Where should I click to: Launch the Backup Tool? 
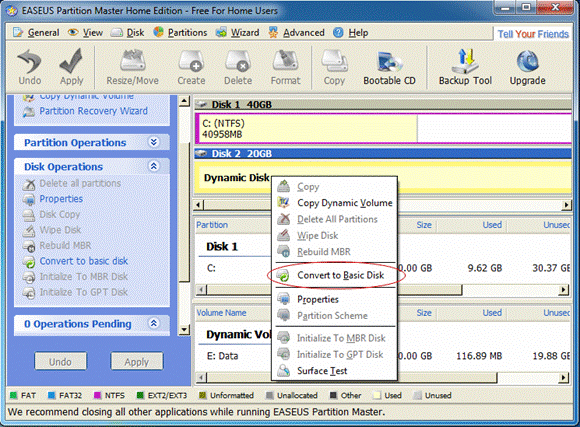465,67
